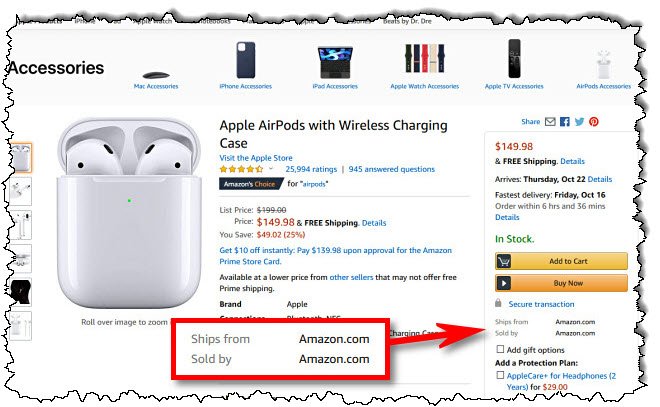Share the product via email icon
The height and width of the screenshot is (407, 660).
click(550, 122)
